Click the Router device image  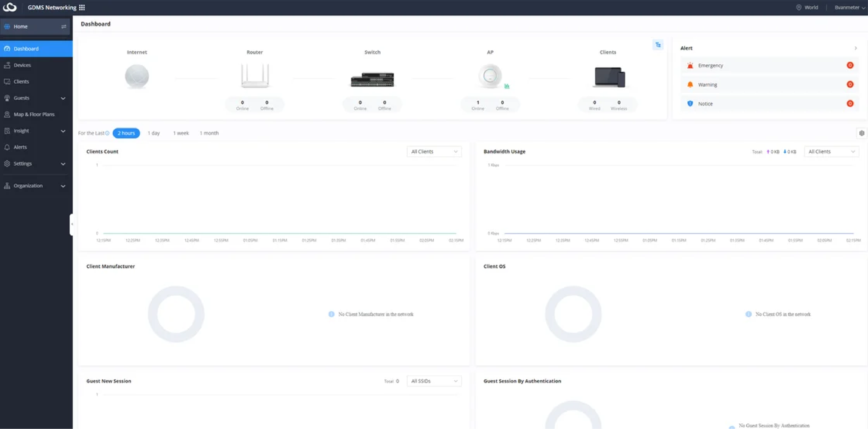tap(254, 76)
